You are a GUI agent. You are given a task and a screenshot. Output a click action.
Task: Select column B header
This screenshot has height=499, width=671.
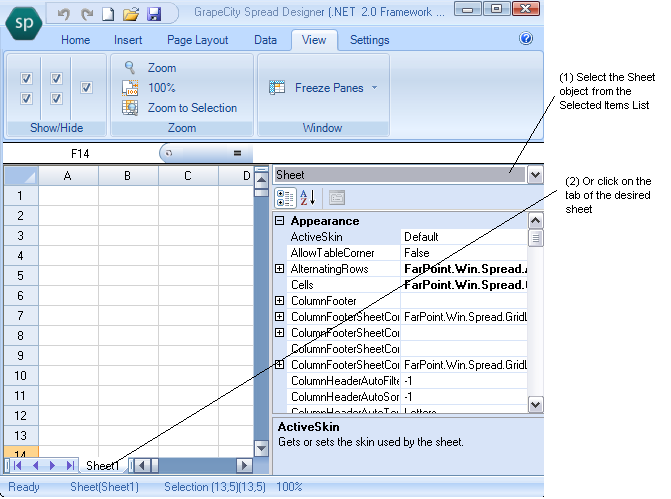[x=128, y=176]
